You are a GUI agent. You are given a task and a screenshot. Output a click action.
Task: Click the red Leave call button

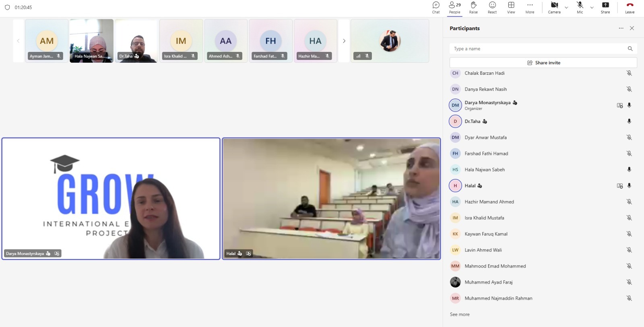pos(630,7)
